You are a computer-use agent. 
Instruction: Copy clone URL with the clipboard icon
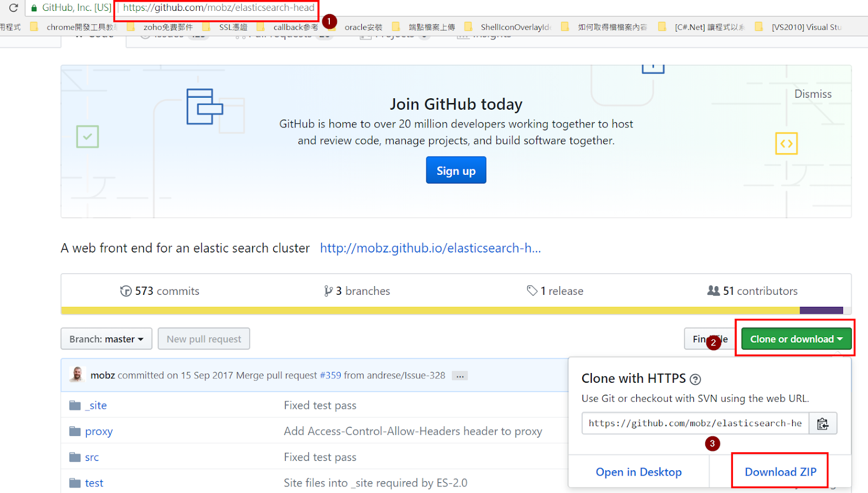tap(823, 423)
